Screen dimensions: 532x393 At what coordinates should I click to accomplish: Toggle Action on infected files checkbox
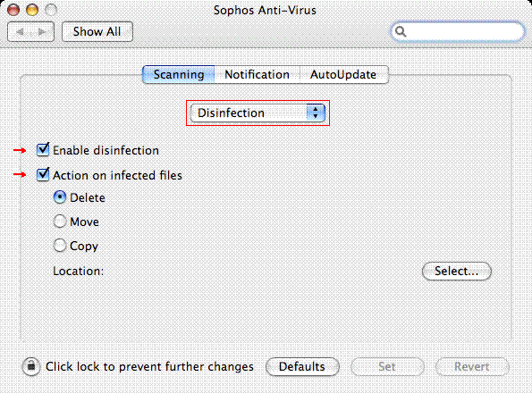point(43,175)
